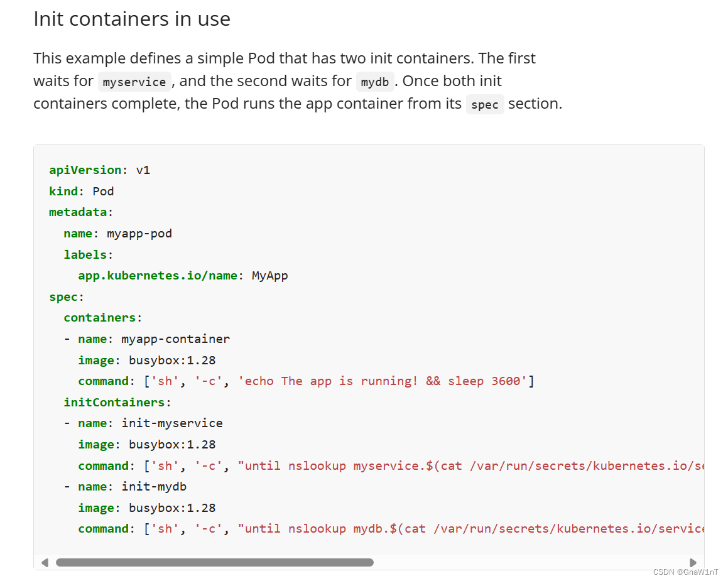Image resolution: width=728 pixels, height=581 pixels.
Task: Click the 'apiVersion' key in YAML
Action: tap(85, 170)
